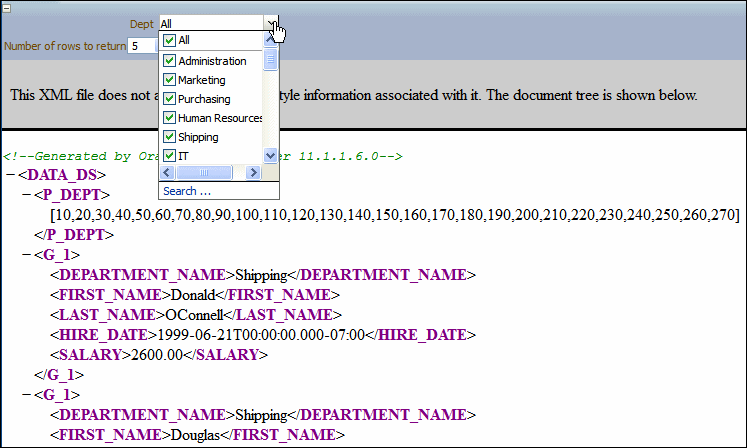Toggle the Human Resources checkbox

169,118
